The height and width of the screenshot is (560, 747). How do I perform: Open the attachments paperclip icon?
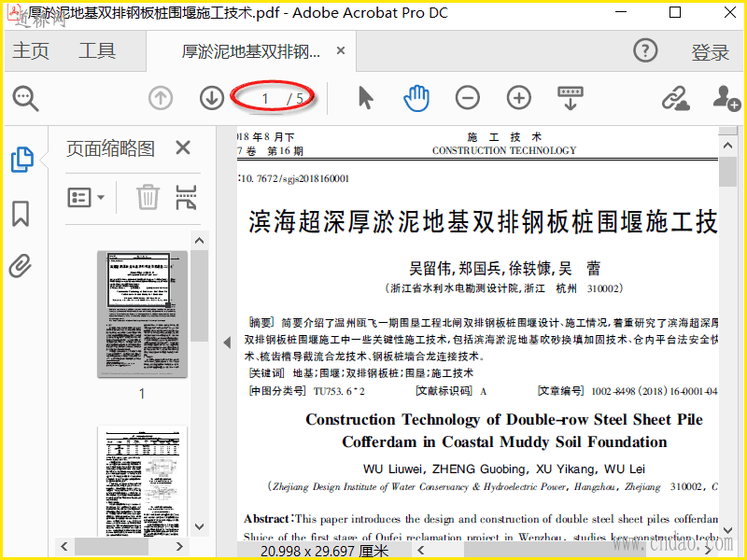[x=21, y=266]
